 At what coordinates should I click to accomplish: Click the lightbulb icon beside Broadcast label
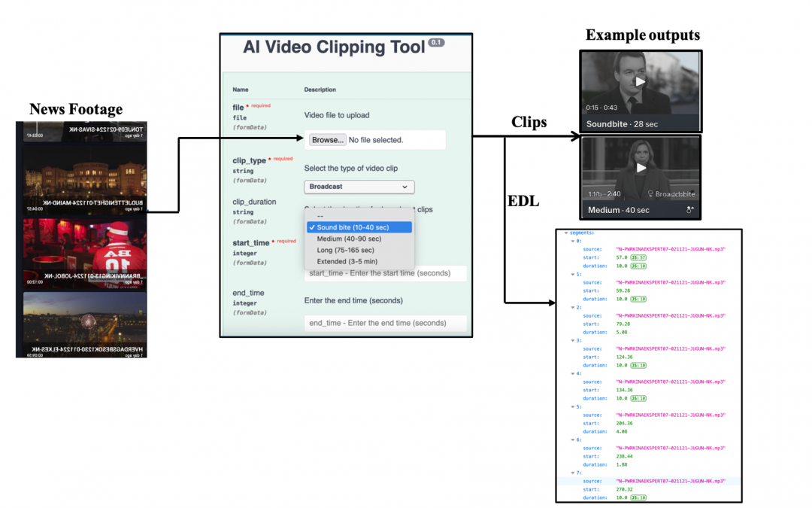click(650, 194)
